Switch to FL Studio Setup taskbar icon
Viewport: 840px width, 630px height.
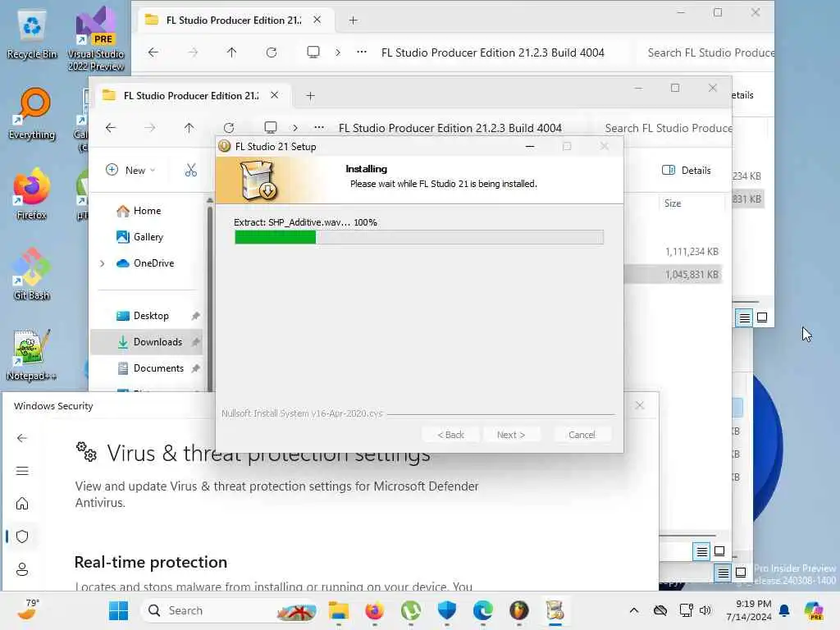point(555,610)
